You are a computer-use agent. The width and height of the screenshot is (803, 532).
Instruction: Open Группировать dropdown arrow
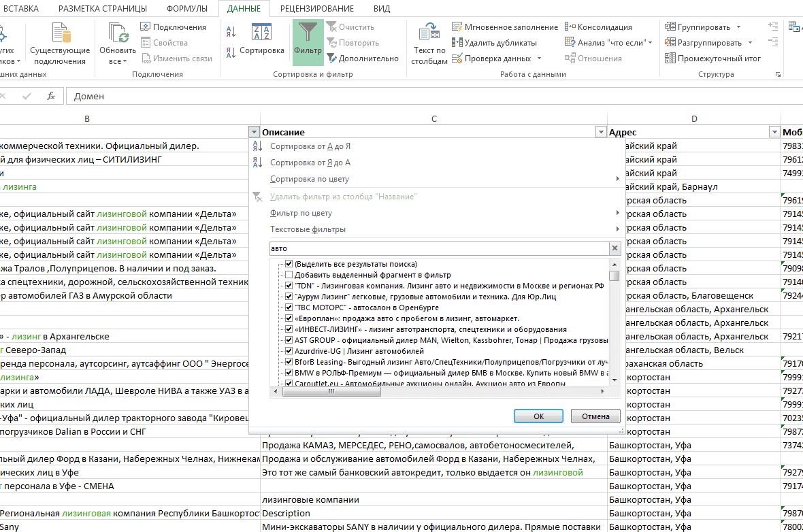click(x=738, y=27)
